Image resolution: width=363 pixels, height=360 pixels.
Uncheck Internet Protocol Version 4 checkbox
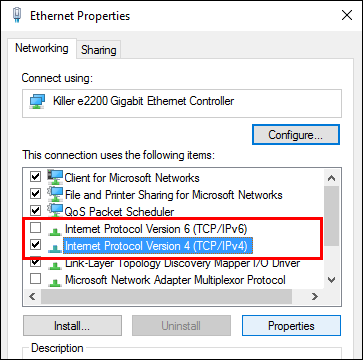coord(35,245)
